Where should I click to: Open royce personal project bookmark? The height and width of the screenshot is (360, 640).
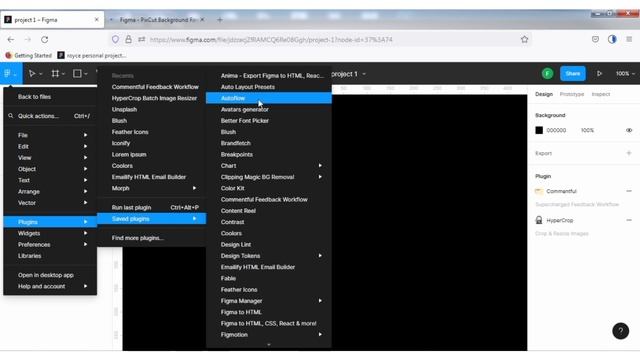pos(92,55)
